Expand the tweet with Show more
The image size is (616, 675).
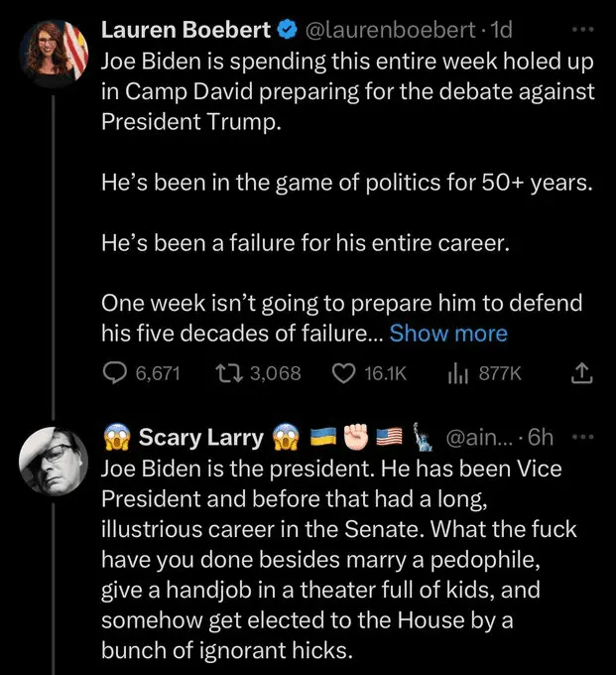click(448, 334)
